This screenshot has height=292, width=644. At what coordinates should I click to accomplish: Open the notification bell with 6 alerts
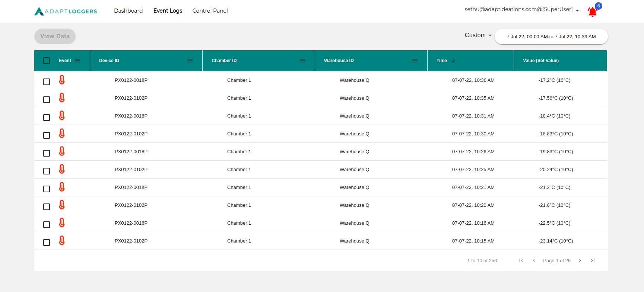(x=592, y=12)
